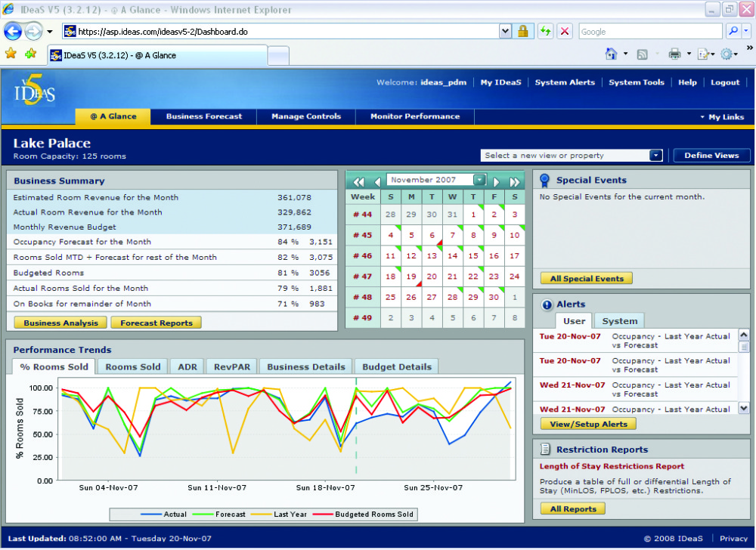
Task: Click in the address bar URL field
Action: pos(287,32)
